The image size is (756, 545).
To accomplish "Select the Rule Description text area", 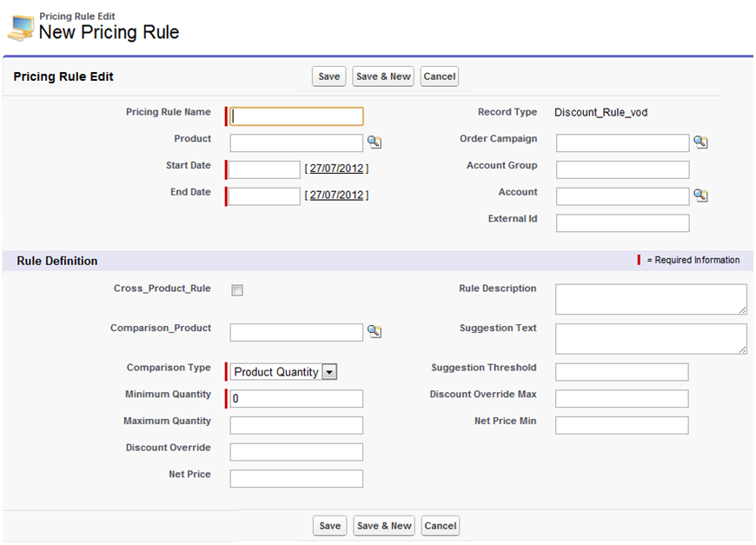I will 650,298.
